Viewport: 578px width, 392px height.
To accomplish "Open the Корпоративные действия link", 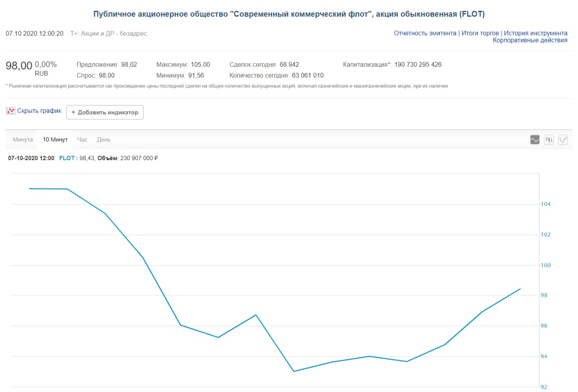I will (530, 41).
